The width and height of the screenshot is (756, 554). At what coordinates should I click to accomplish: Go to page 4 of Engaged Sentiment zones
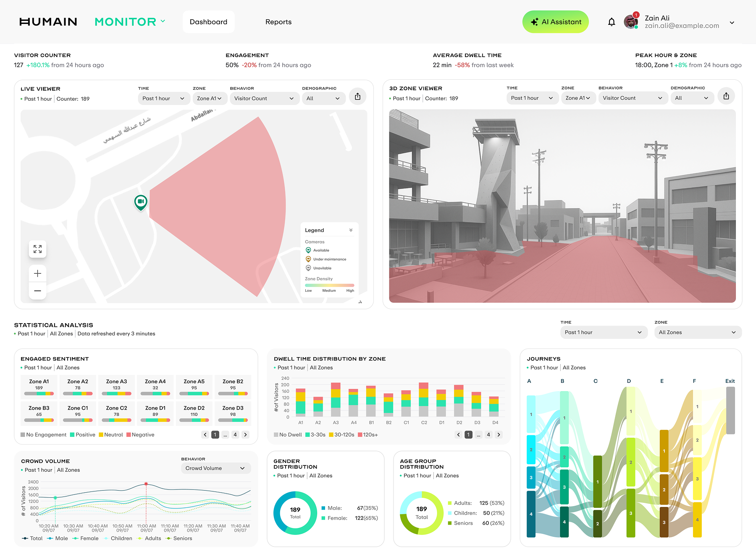(x=235, y=434)
